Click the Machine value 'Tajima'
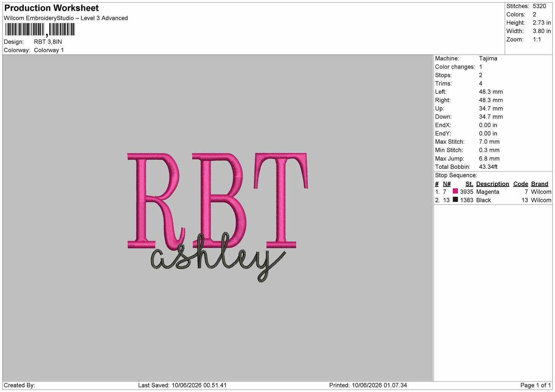The image size is (555, 392). coord(488,58)
